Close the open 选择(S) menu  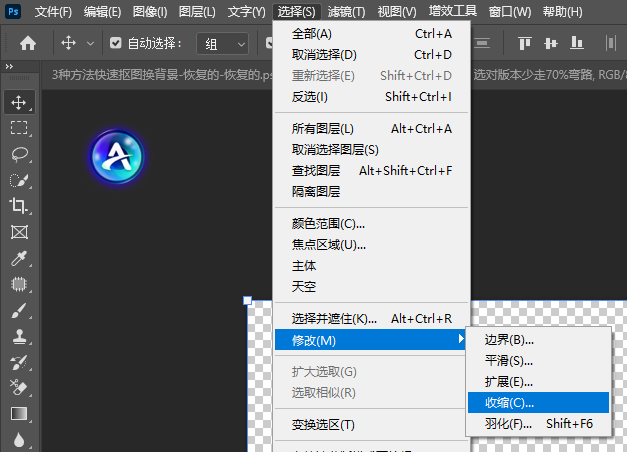(x=296, y=12)
